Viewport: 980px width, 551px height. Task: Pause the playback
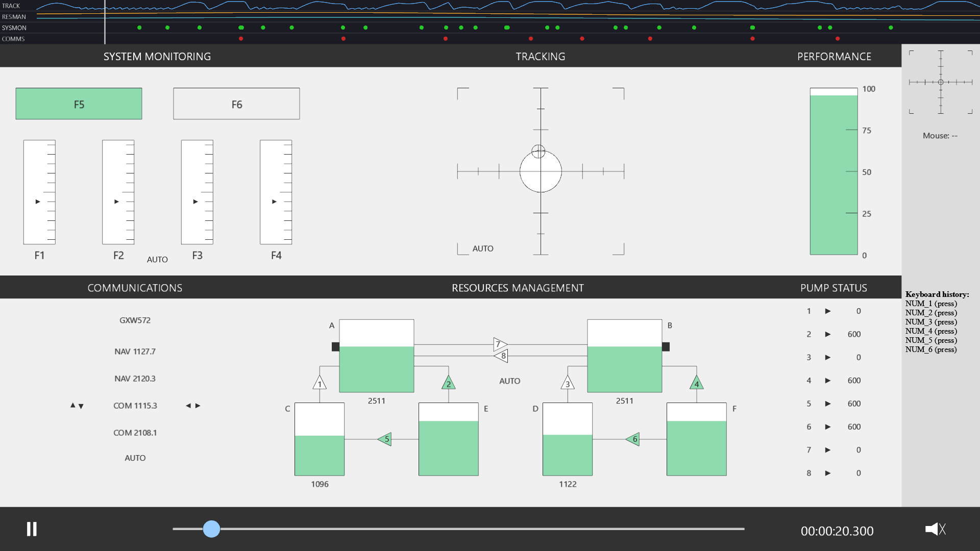pos(32,529)
